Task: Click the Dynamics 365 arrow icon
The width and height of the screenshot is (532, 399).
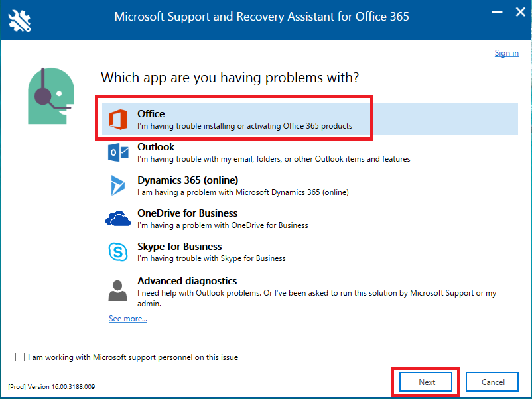Action: click(117, 186)
